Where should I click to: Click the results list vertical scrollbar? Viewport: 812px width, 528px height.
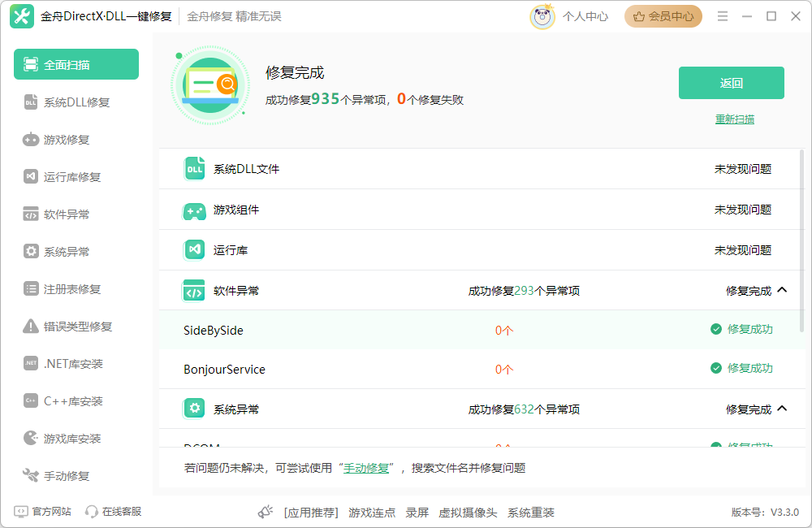coord(802,241)
